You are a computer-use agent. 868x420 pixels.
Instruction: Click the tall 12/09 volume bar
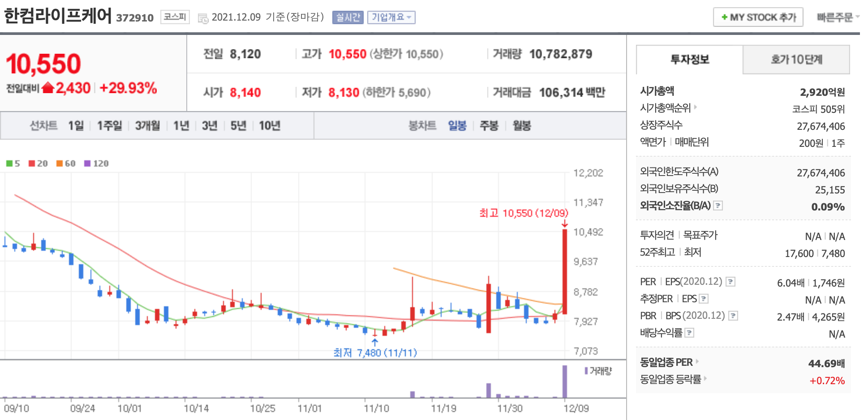point(565,381)
